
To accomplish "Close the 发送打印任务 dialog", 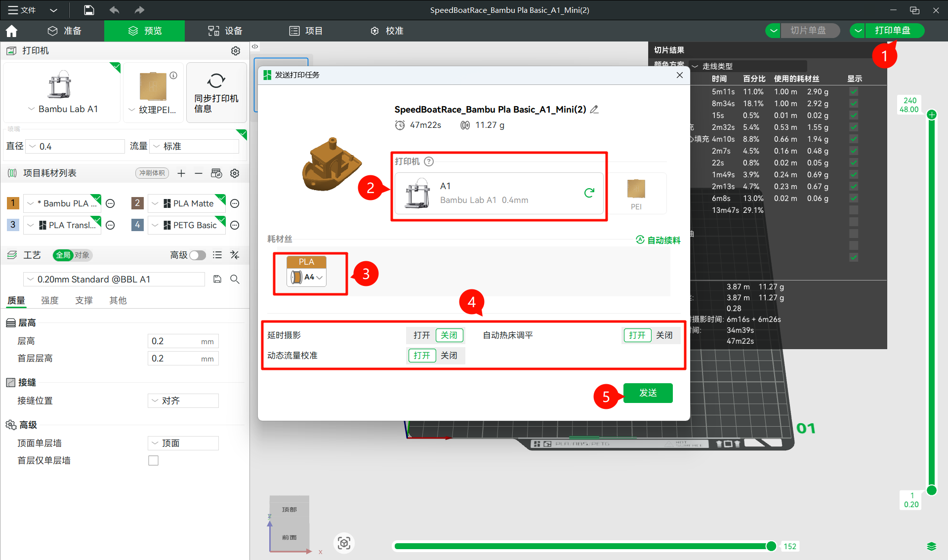I will (680, 75).
